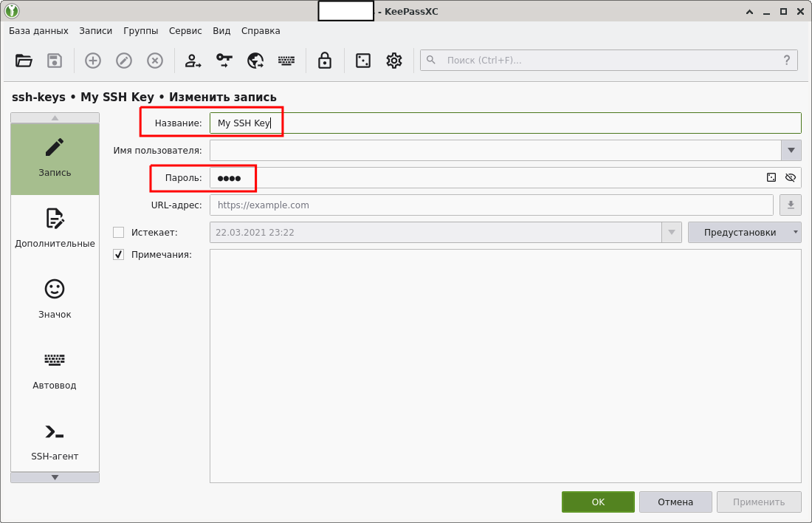This screenshot has height=523, width=812.
Task: Click the open database folder icon
Action: tap(24, 61)
